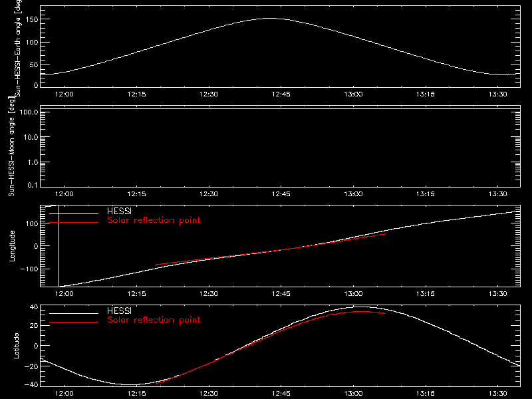Click the white HESSI legend line in Longitude plot
Screen dimensions: 532x399
click(74, 213)
